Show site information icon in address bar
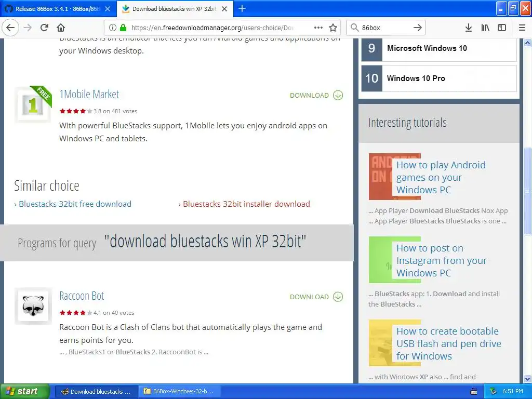This screenshot has width=532, height=399. point(113,28)
